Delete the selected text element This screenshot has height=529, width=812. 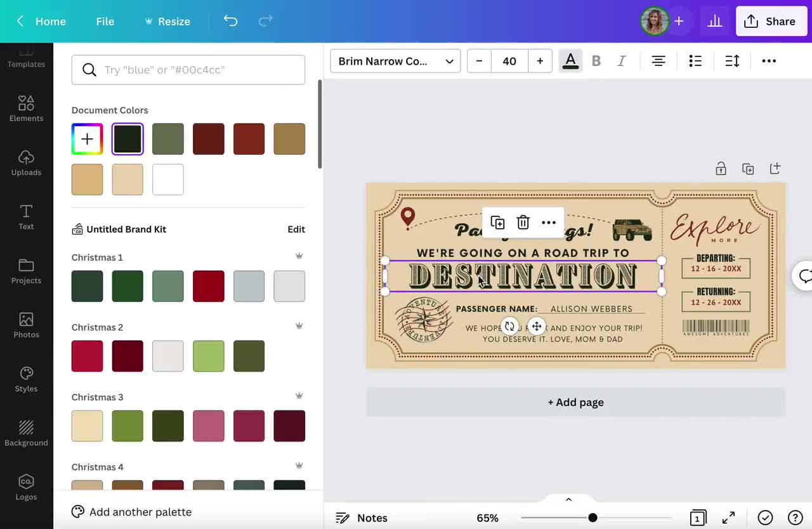click(x=523, y=223)
